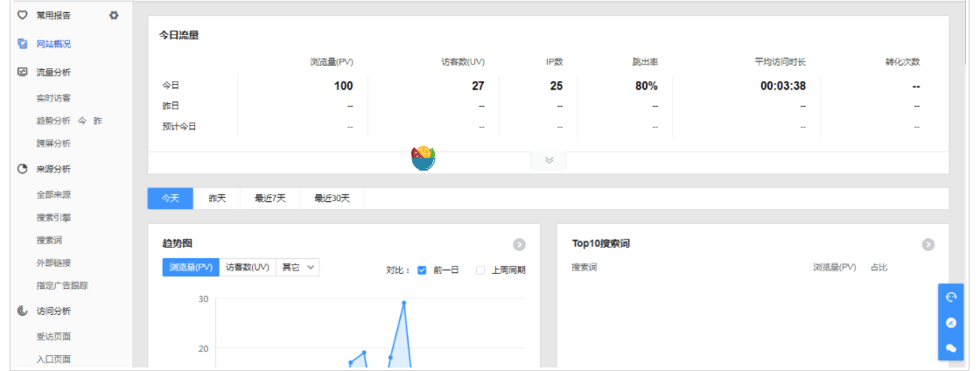Click the 访问分析 moon-shaped icon
Screen dimensions: 980x371
[x=23, y=311]
